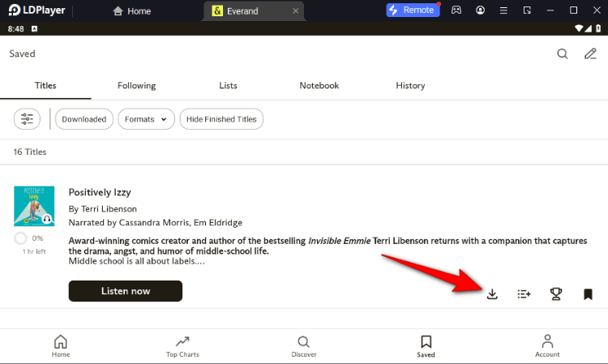Mark Positively Izzy as finished with trophy icon
608x364 pixels.
pos(556,293)
